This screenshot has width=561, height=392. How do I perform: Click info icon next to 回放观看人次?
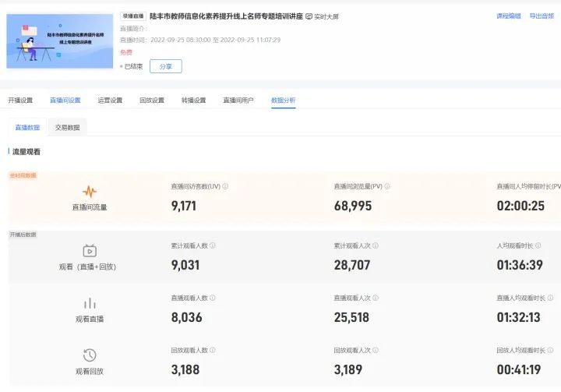[x=375, y=351]
